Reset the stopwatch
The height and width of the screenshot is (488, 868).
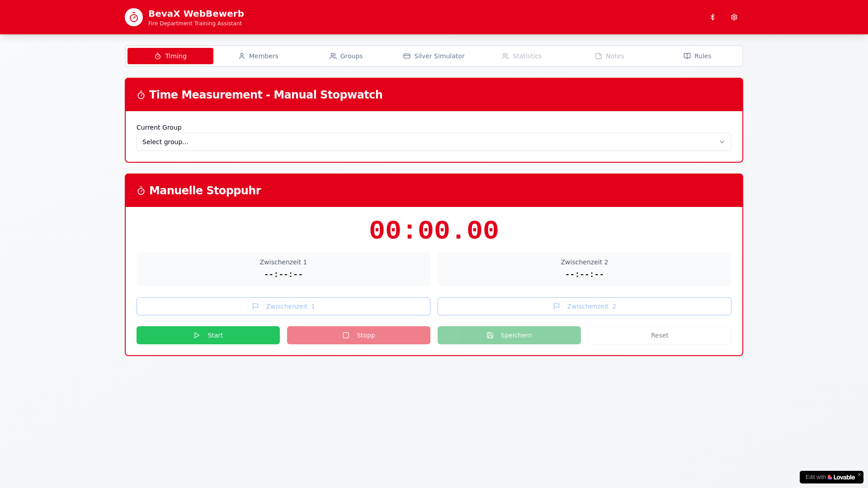click(x=660, y=335)
